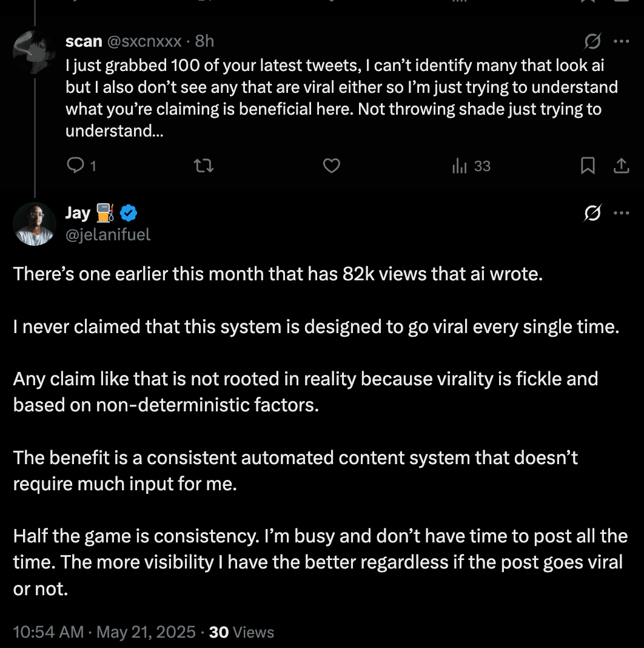Repost scan's tweet
This screenshot has width=644, height=648.
click(x=203, y=166)
